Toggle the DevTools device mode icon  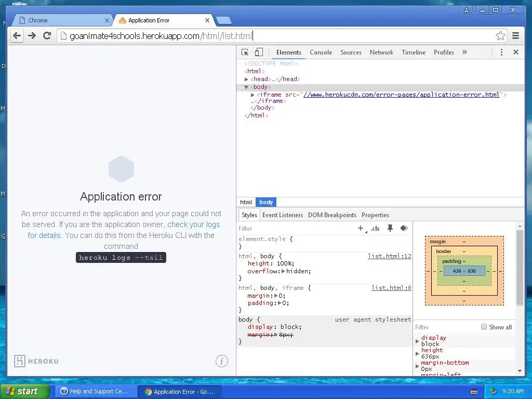coord(259,52)
